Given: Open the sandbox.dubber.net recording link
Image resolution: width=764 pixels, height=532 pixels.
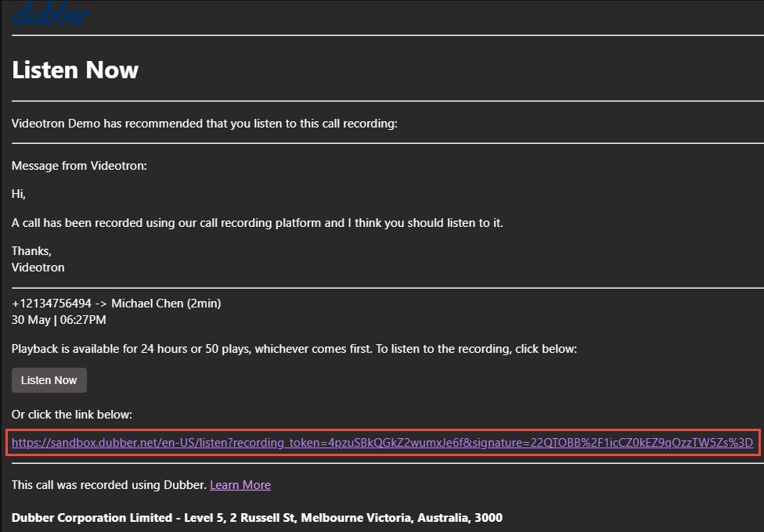Looking at the screenshot, I should 382,443.
